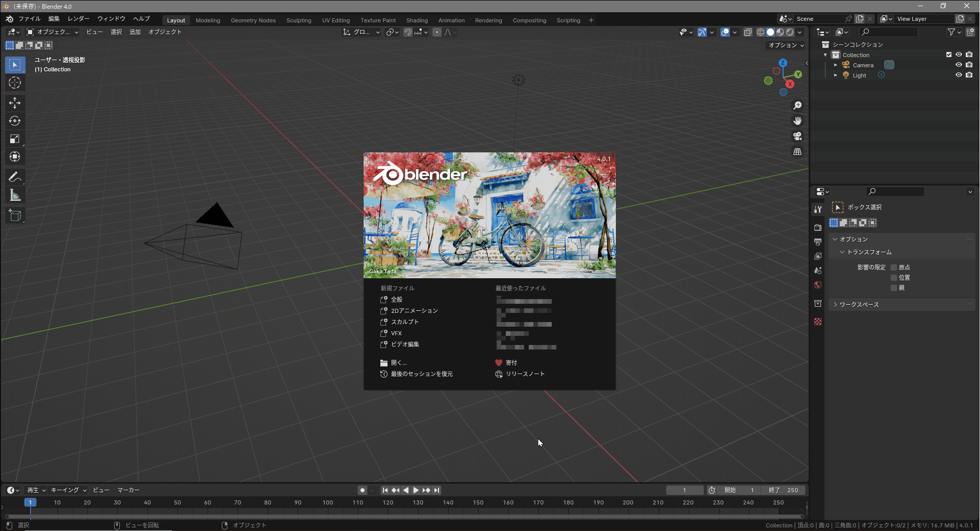Image resolution: width=980 pixels, height=531 pixels.
Task: Collapse the Collection tree item
Action: coord(826,55)
